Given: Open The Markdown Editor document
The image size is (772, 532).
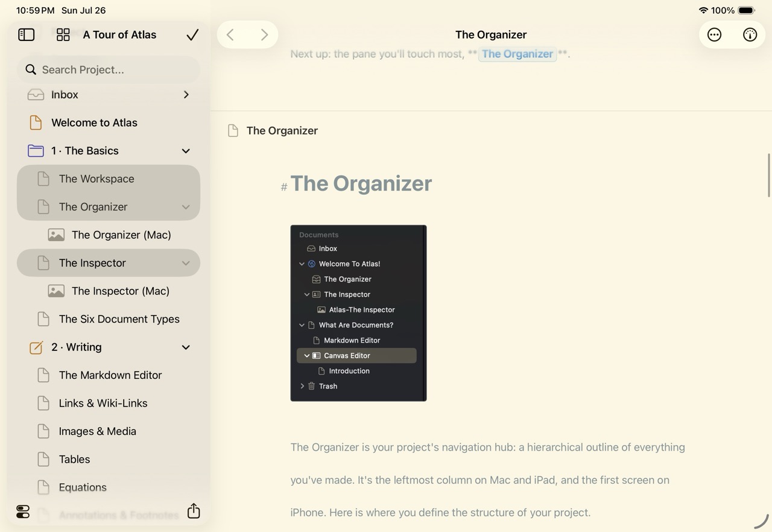Looking at the screenshot, I should pos(109,375).
